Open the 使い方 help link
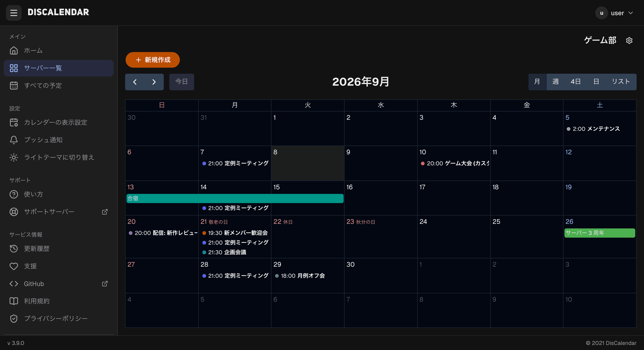 (59, 194)
